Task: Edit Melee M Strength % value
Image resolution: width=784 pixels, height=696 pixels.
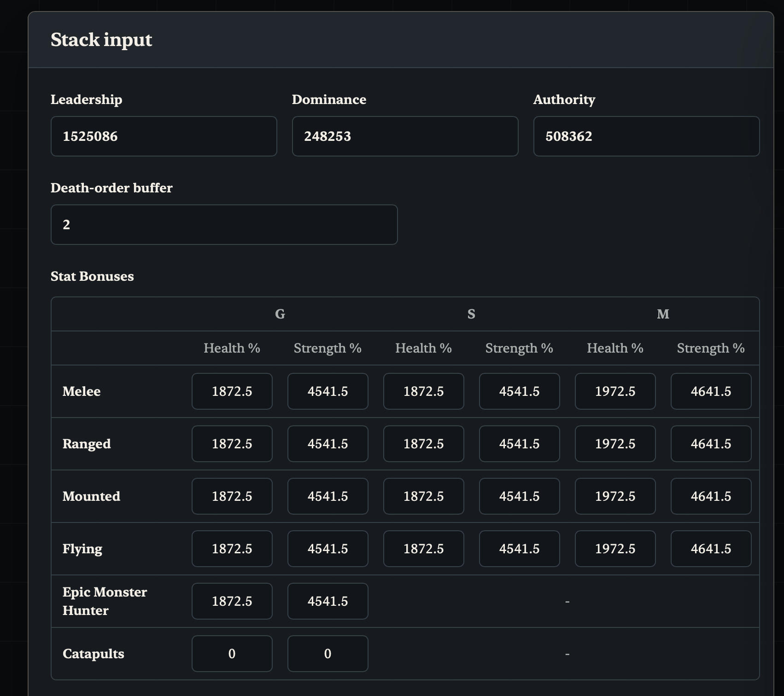Action: [x=711, y=391]
